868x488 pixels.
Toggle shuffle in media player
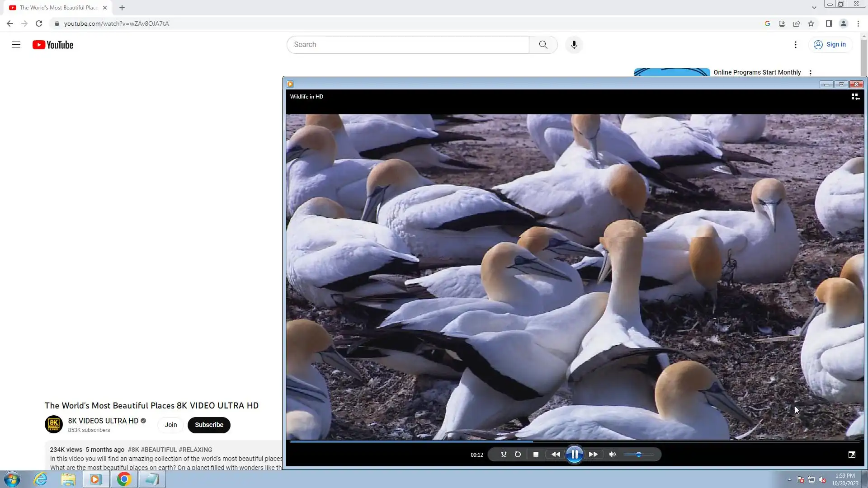504,455
